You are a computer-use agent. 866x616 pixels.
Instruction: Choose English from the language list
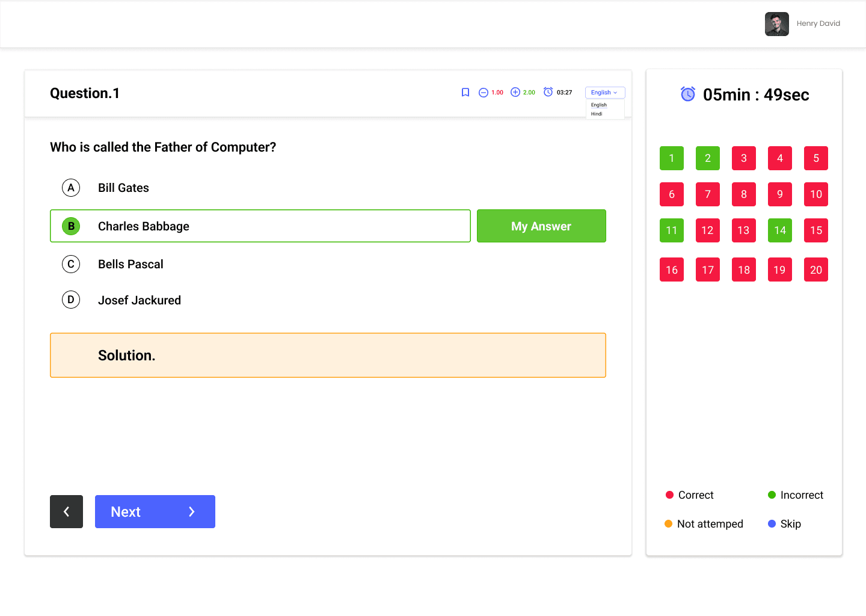pos(599,105)
